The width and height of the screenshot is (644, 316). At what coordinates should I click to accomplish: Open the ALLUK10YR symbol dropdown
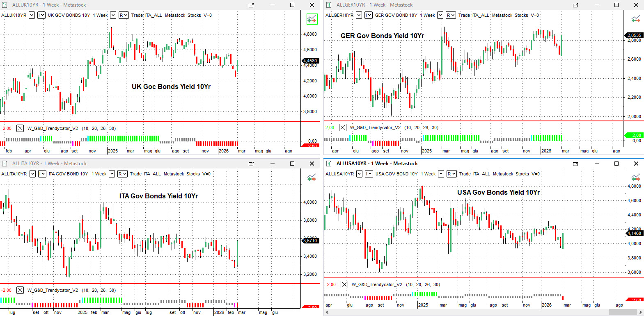coord(32,15)
